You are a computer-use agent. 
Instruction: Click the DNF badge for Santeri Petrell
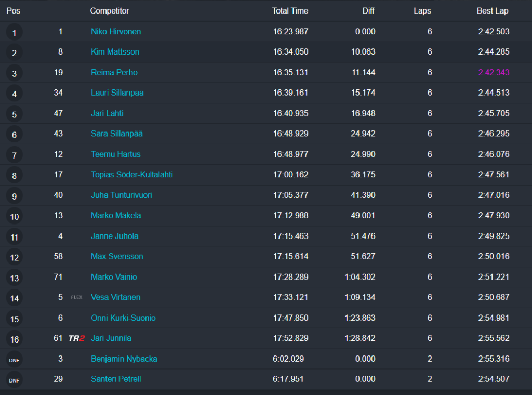[14, 380]
